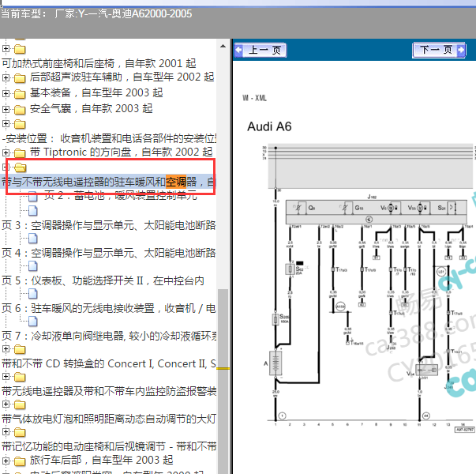Click page icon above 页 3 空调器操作
476x474 pixels.
[x=33, y=211]
